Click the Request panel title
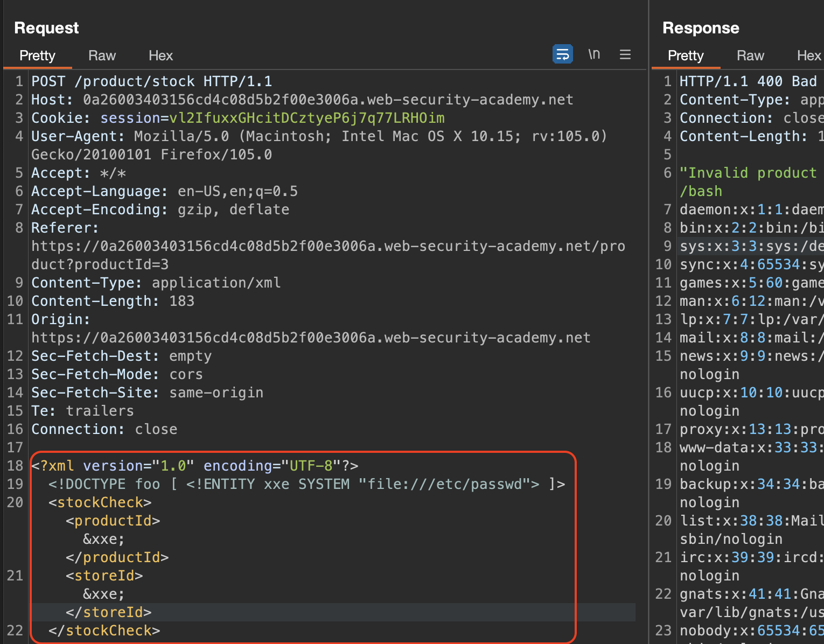The image size is (824, 644). [47, 28]
